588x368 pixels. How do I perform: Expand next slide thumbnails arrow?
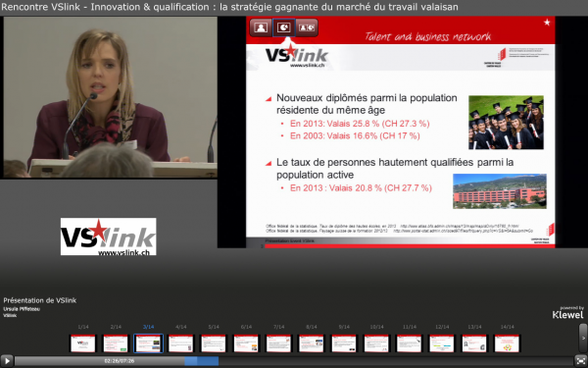point(583,338)
